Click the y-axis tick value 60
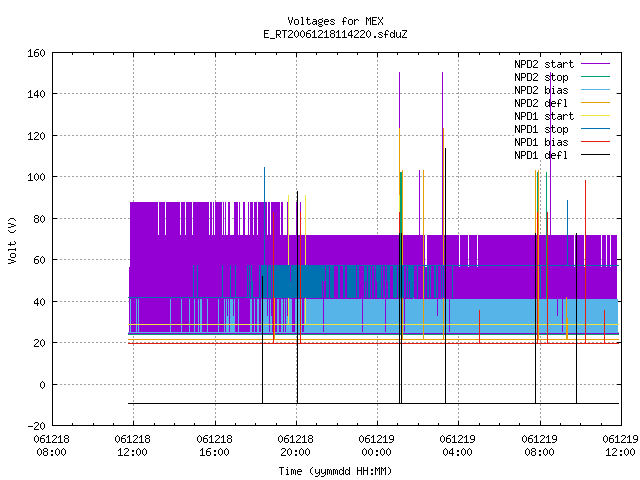The image size is (640, 480). click(x=39, y=260)
